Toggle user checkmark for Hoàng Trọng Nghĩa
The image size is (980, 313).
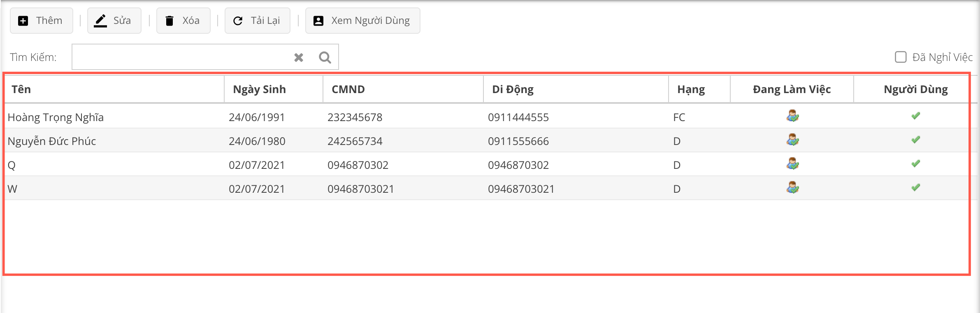[x=915, y=116]
